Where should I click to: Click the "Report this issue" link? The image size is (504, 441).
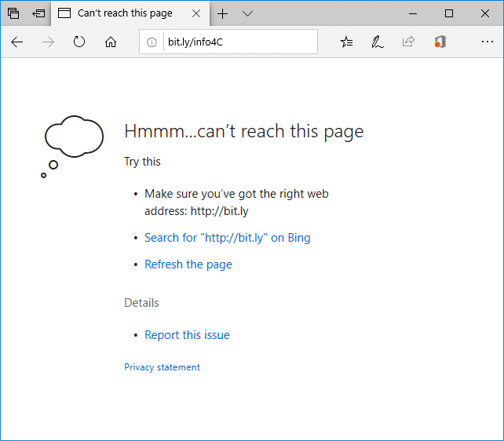(187, 335)
